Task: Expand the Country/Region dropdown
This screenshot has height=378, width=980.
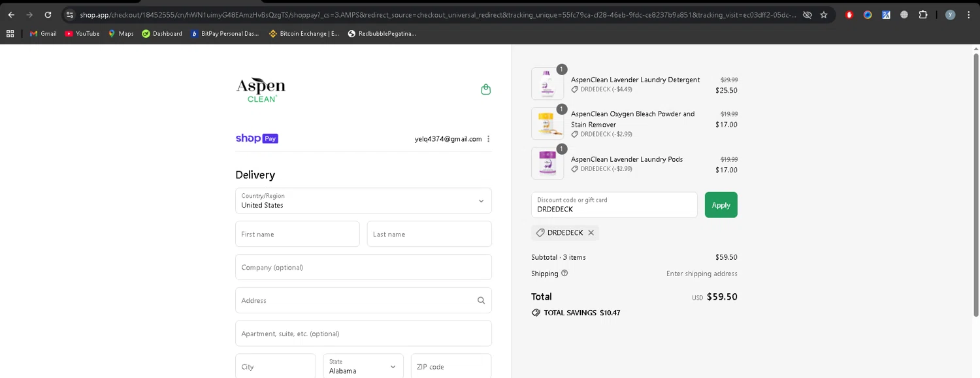Action: point(363,200)
